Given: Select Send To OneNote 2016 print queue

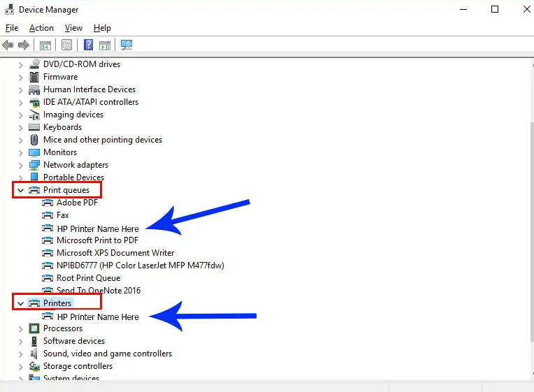Looking at the screenshot, I should 99,291.
